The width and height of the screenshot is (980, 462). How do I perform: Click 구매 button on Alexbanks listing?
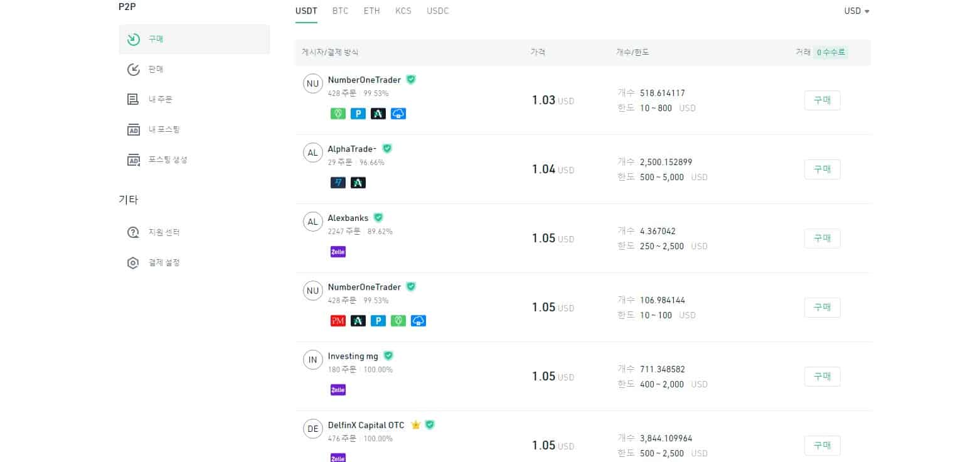click(x=822, y=238)
